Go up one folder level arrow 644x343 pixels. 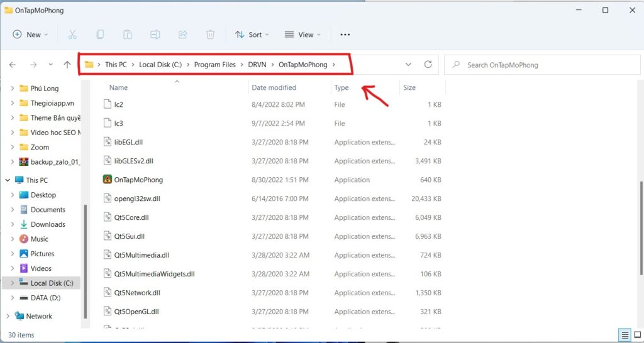67,65
